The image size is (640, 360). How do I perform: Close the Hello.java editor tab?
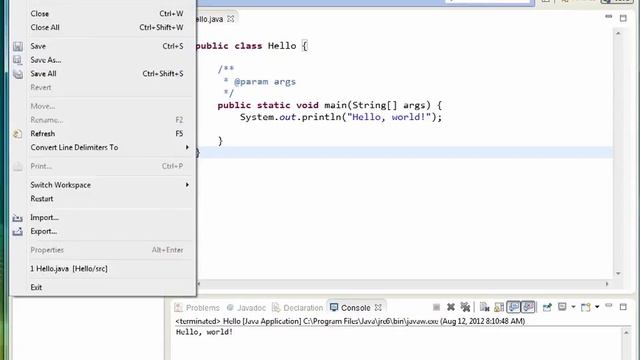point(231,19)
